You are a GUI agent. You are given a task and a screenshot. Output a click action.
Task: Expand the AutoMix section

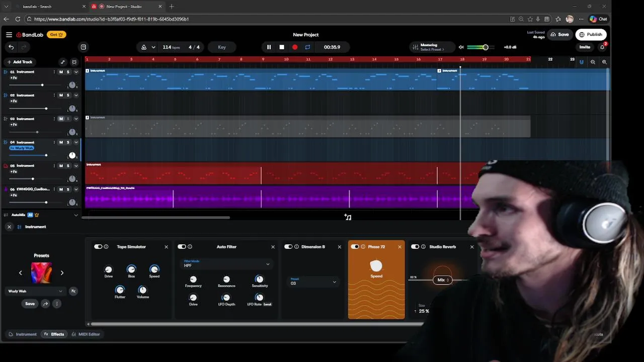coord(76,215)
